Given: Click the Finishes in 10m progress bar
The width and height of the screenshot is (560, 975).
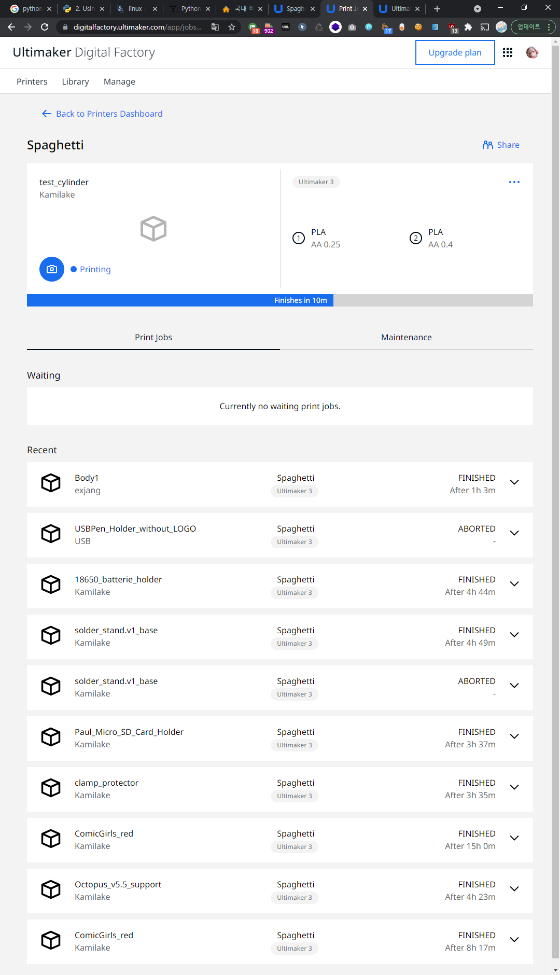Looking at the screenshot, I should [280, 300].
